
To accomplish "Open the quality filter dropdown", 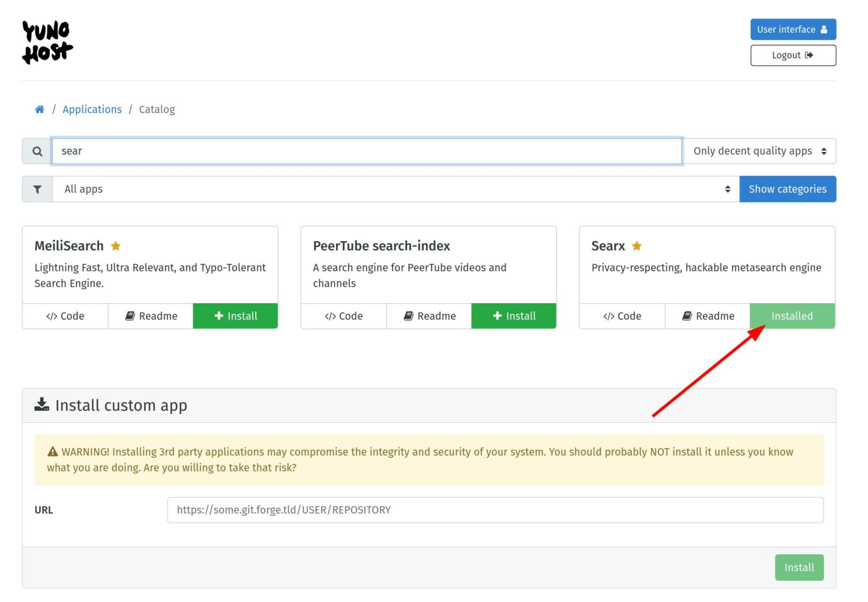I will tap(759, 152).
